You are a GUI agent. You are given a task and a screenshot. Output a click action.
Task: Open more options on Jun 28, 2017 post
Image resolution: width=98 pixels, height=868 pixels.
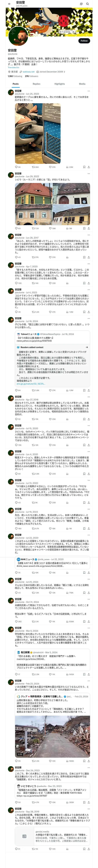tap(89, 235)
